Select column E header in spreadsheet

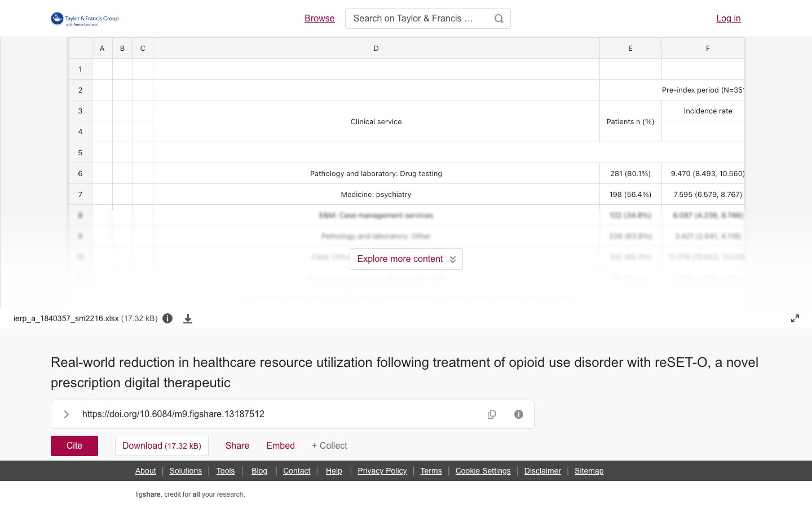pyautogui.click(x=630, y=49)
